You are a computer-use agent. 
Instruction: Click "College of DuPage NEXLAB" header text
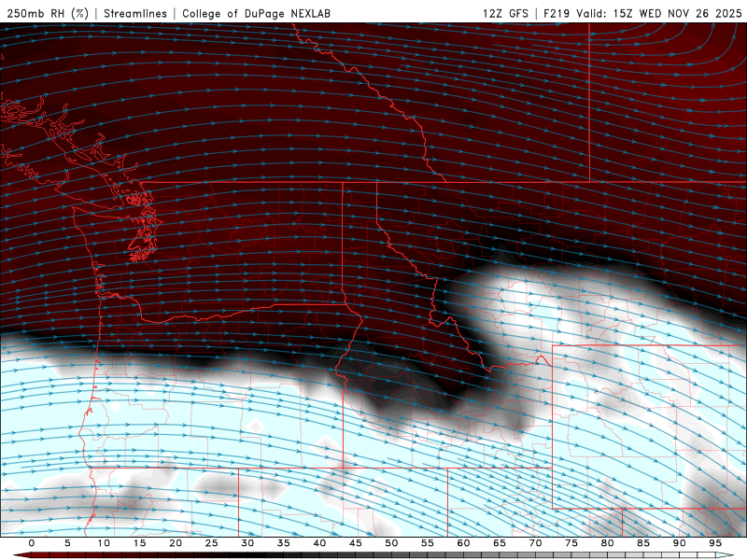[256, 13]
